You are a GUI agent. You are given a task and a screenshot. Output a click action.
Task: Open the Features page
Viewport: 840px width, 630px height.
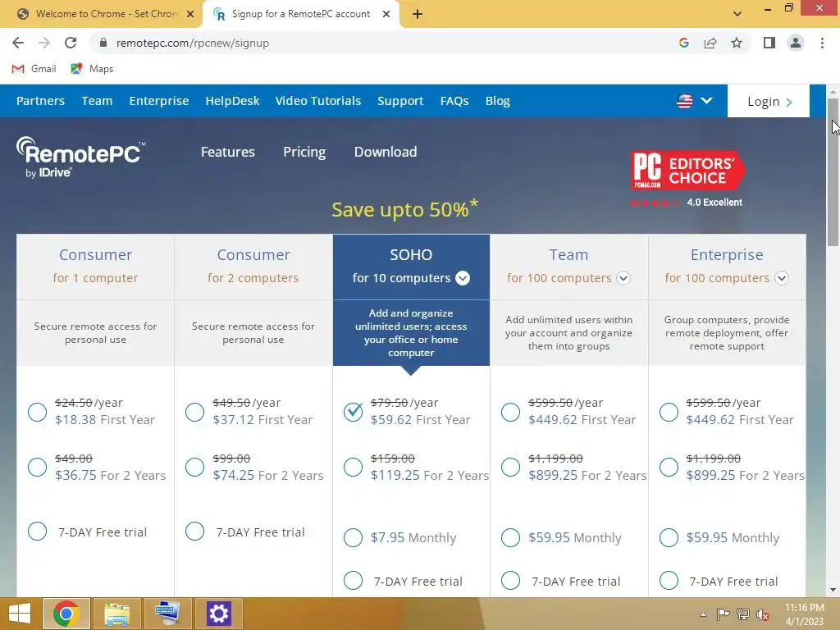click(x=228, y=152)
